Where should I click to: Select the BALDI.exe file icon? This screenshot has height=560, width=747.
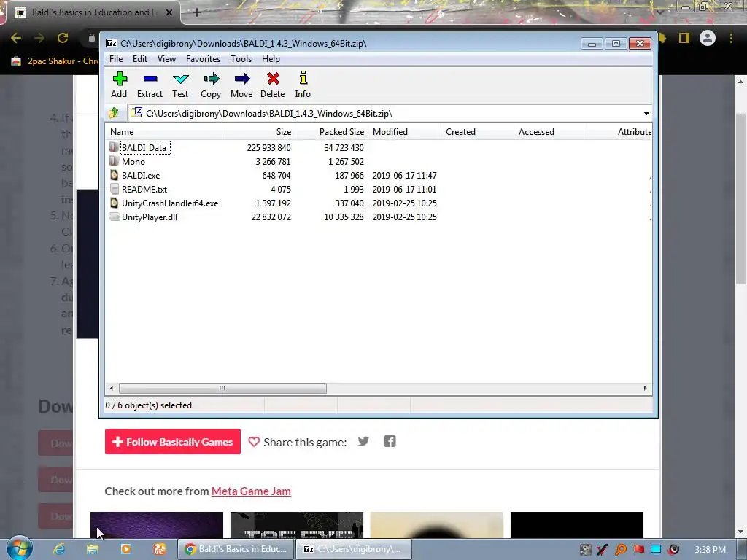[114, 175]
